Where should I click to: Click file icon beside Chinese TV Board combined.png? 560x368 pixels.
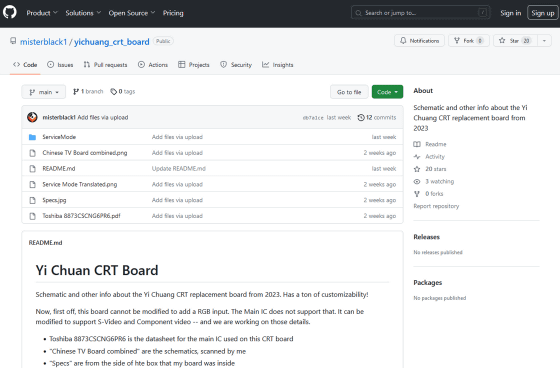pos(32,153)
